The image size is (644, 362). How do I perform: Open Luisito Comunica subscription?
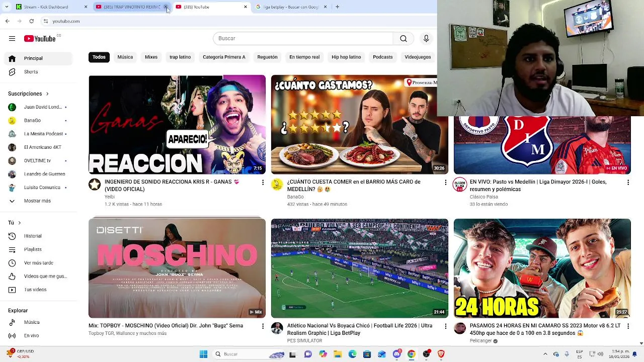pyautogui.click(x=38, y=188)
